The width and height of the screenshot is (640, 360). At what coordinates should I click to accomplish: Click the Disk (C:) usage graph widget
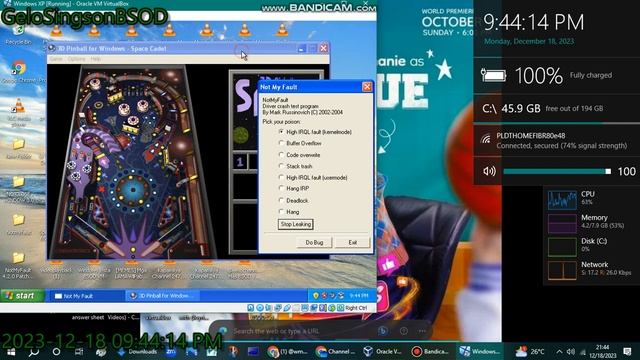562,247
